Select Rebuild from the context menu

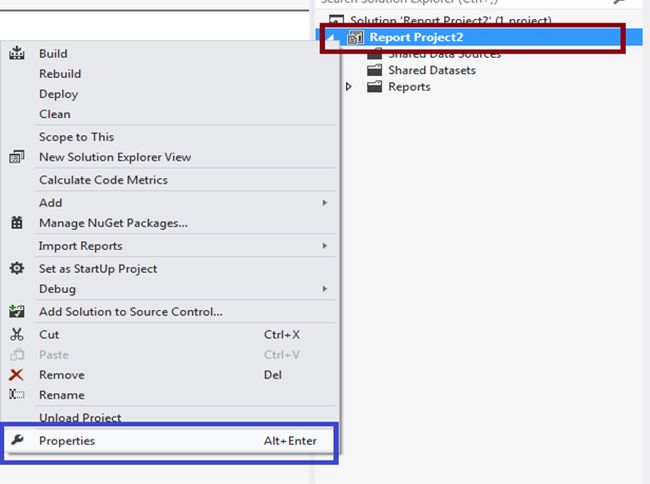(60, 74)
